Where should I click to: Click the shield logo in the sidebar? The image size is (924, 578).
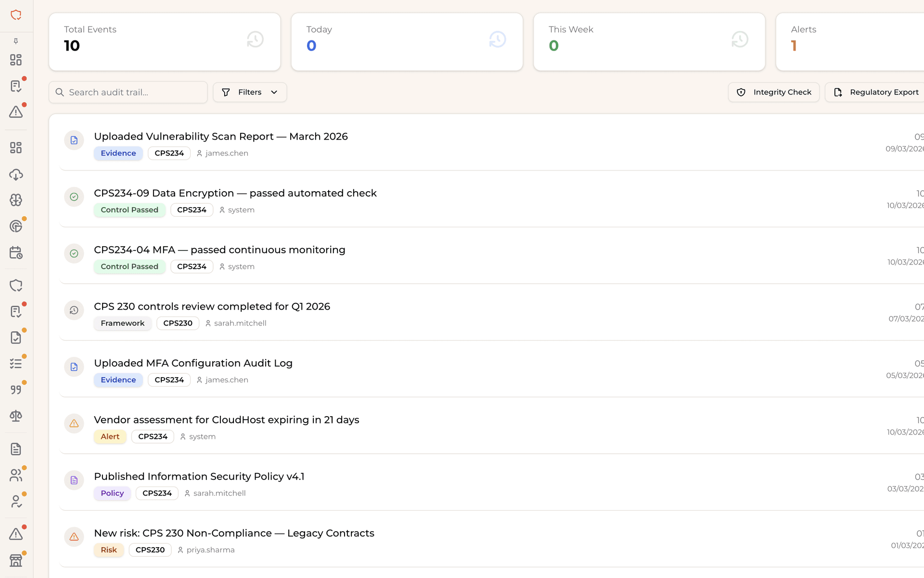point(16,15)
